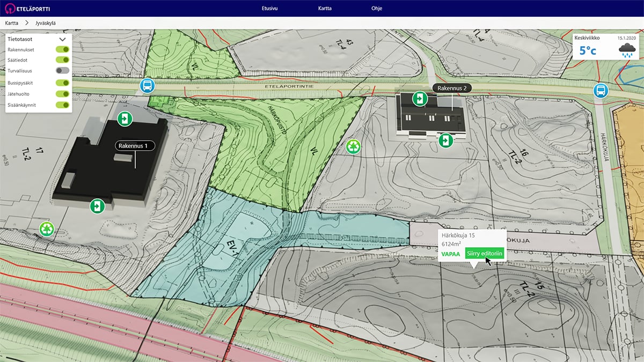This screenshot has height=362, width=644.
Task: Click the entrance icon below Rakennus 1
Action: 97,205
